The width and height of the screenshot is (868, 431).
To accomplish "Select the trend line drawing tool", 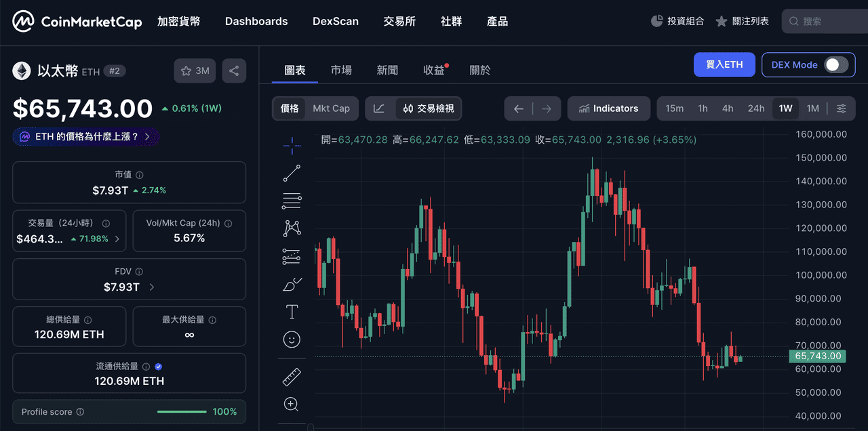I will pos(292,173).
